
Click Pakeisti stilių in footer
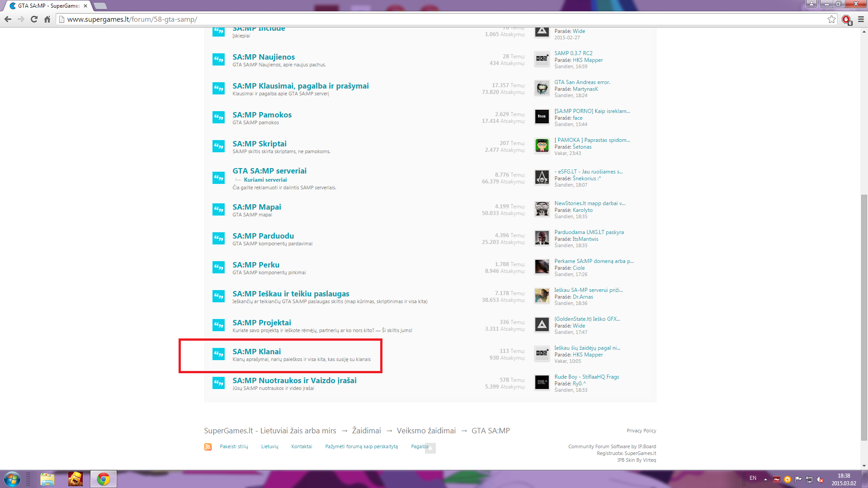pyautogui.click(x=234, y=446)
